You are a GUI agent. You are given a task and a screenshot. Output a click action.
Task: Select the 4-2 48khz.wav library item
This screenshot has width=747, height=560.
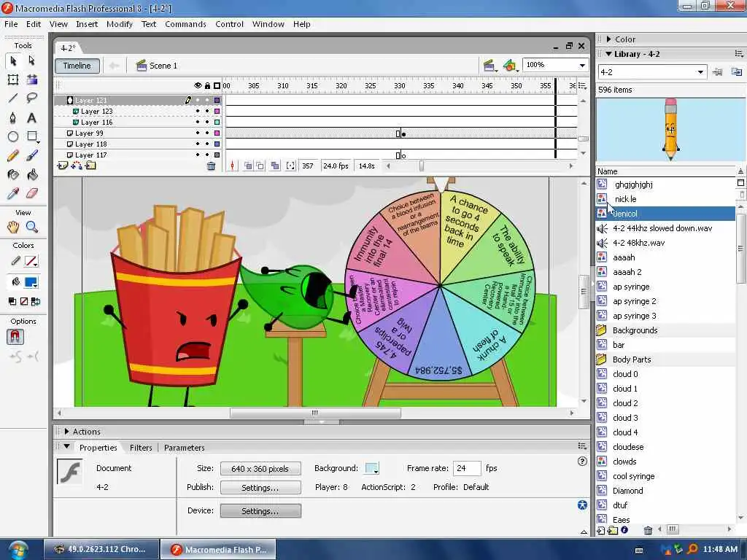point(665,243)
